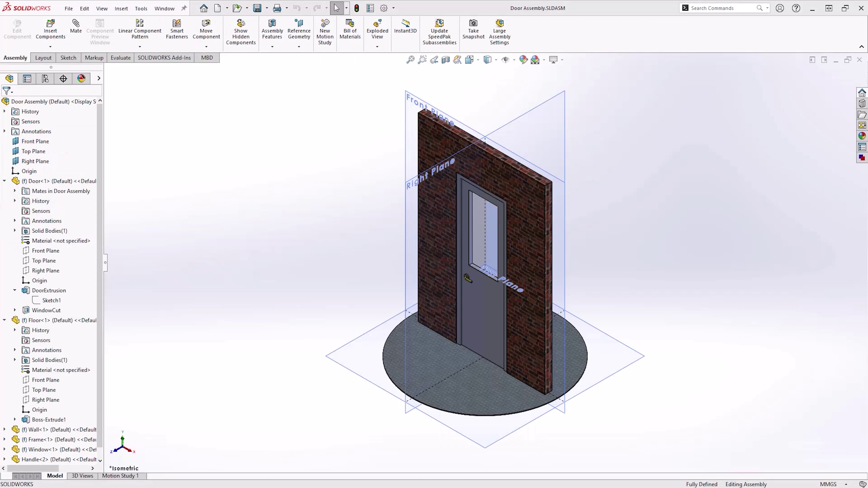Viewport: 868px width, 488px height.
Task: Open the Smart Fasteners tool
Action: pos(177,29)
